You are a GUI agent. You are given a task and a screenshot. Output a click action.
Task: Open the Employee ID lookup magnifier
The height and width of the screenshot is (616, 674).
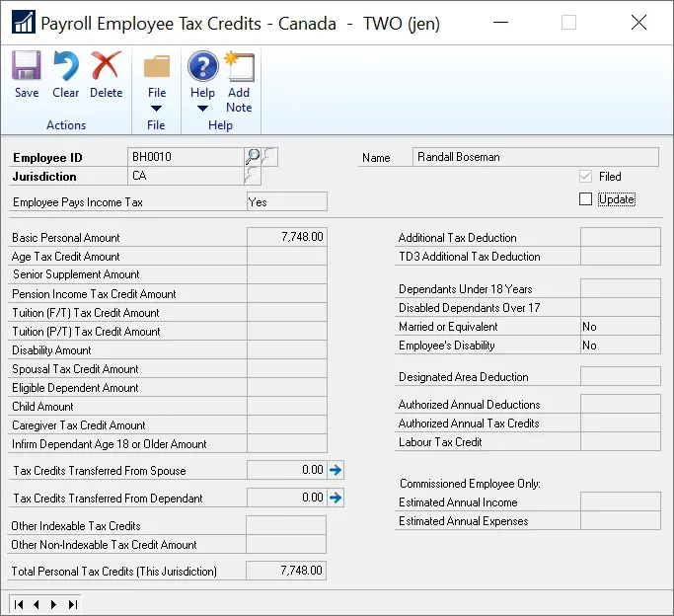click(253, 156)
